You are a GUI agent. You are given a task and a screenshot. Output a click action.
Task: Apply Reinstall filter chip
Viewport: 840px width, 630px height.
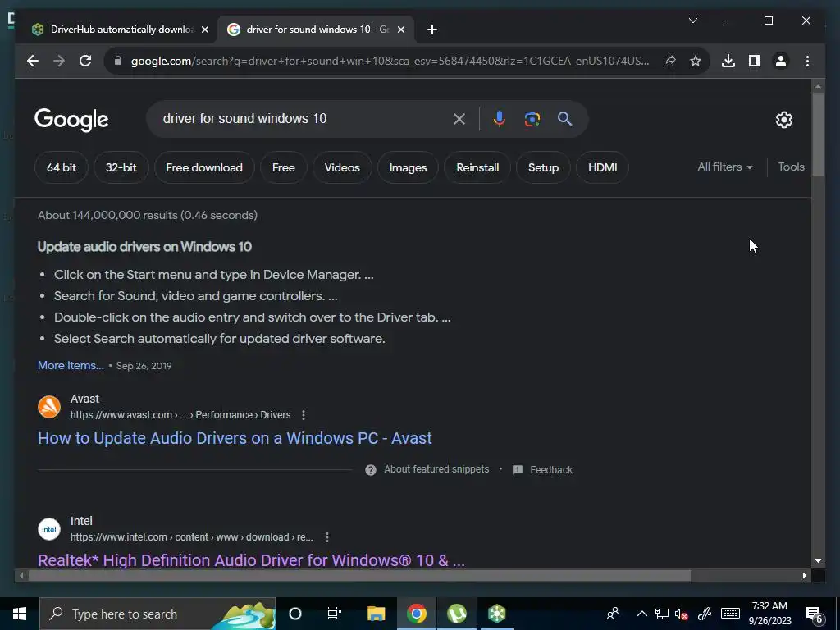click(477, 167)
